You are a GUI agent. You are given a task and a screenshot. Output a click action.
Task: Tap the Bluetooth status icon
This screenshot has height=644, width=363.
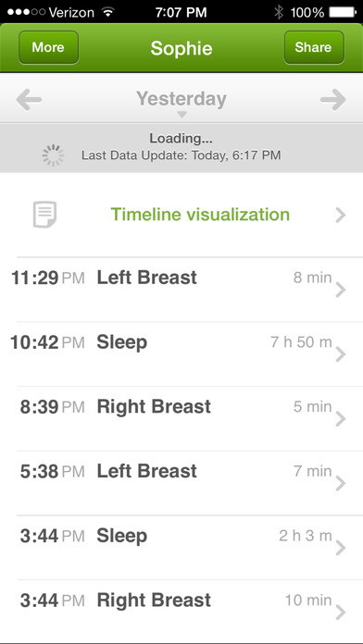(x=279, y=12)
